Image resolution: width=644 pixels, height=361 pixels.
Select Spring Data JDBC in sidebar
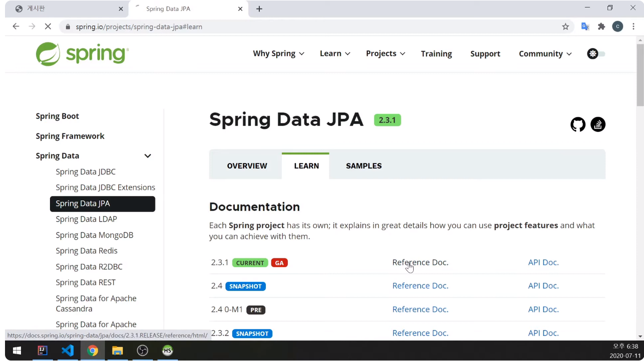[85, 171]
